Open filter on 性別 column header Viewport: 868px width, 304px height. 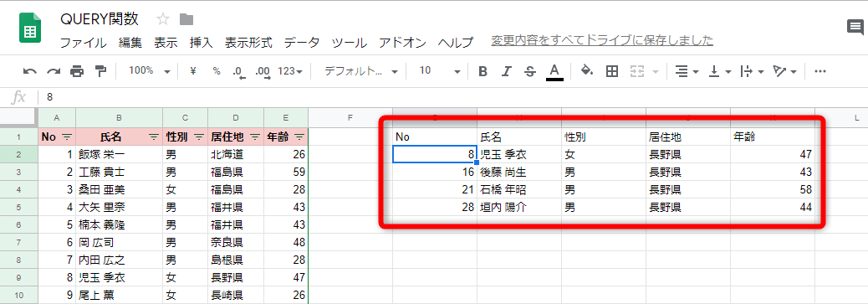click(x=199, y=137)
